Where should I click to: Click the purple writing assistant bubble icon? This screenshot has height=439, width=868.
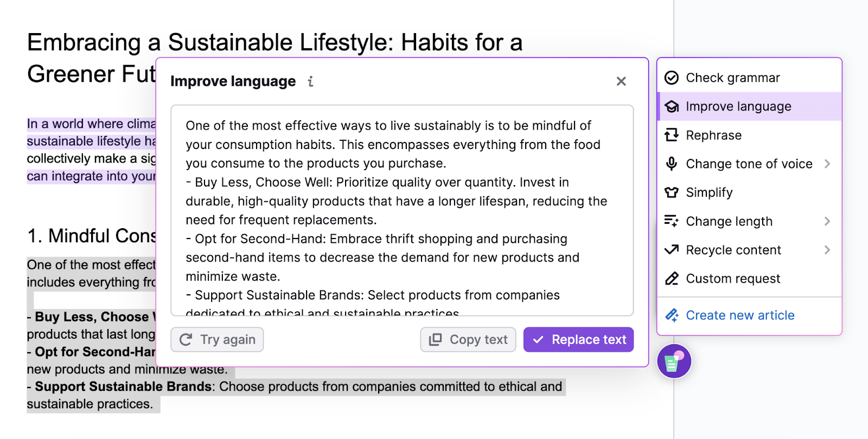point(674,361)
